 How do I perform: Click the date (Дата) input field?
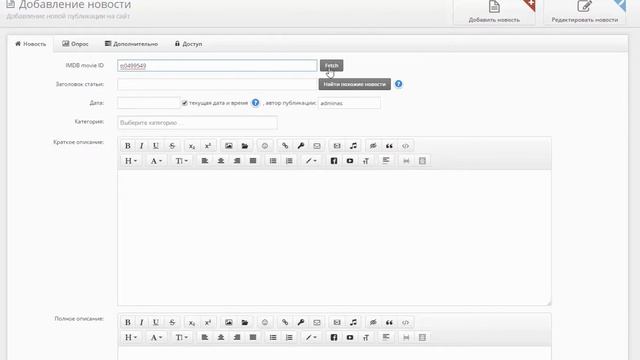149,103
